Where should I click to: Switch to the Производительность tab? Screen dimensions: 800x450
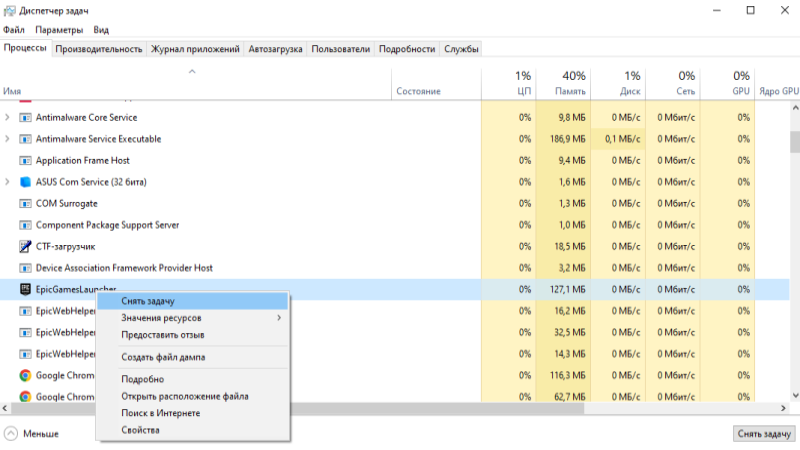(x=98, y=49)
